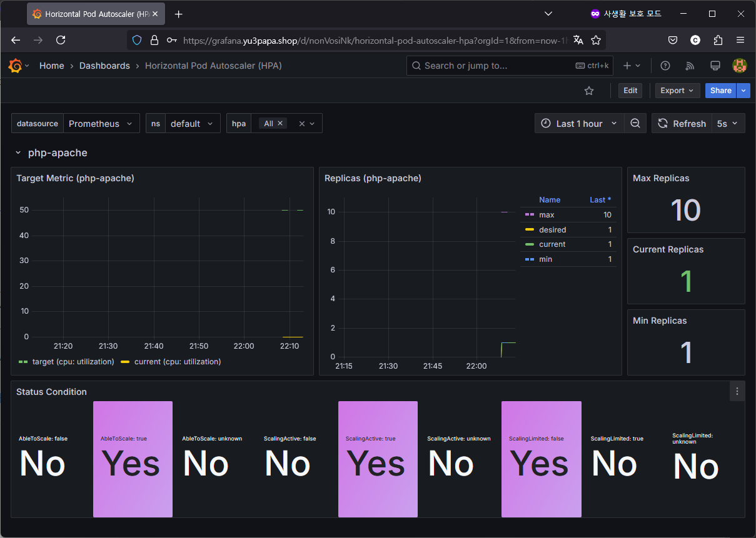Click the Max Replicas panel title
Viewport: 756px width, 538px height.
click(x=661, y=178)
